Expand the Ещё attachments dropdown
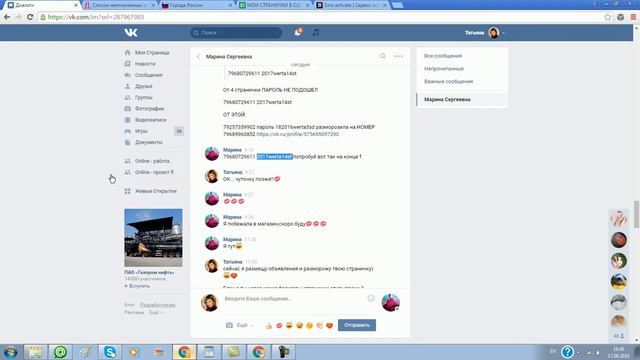 244,325
